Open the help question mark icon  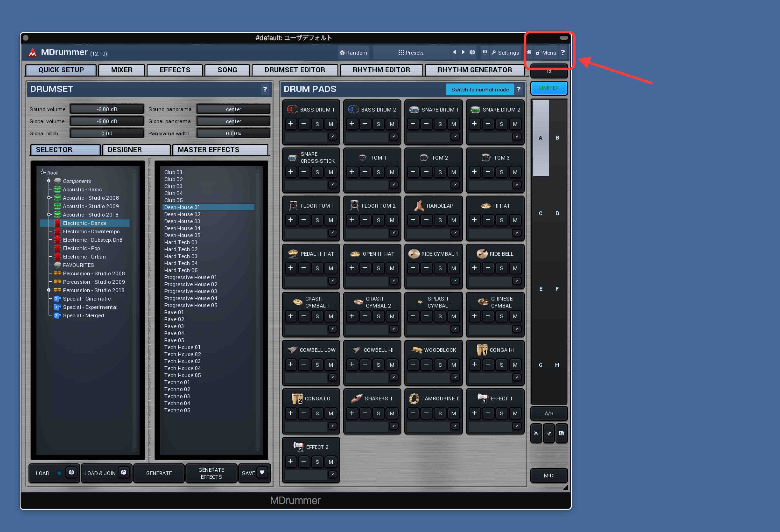pos(563,53)
